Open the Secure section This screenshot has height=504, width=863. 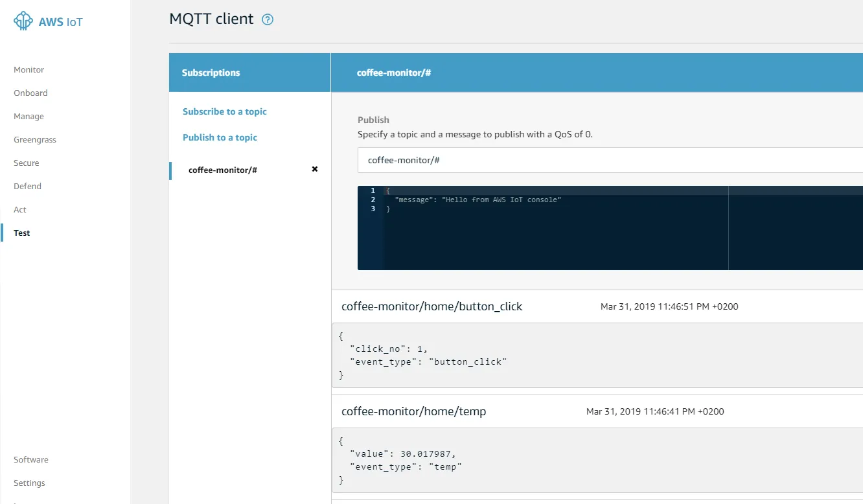pos(26,163)
